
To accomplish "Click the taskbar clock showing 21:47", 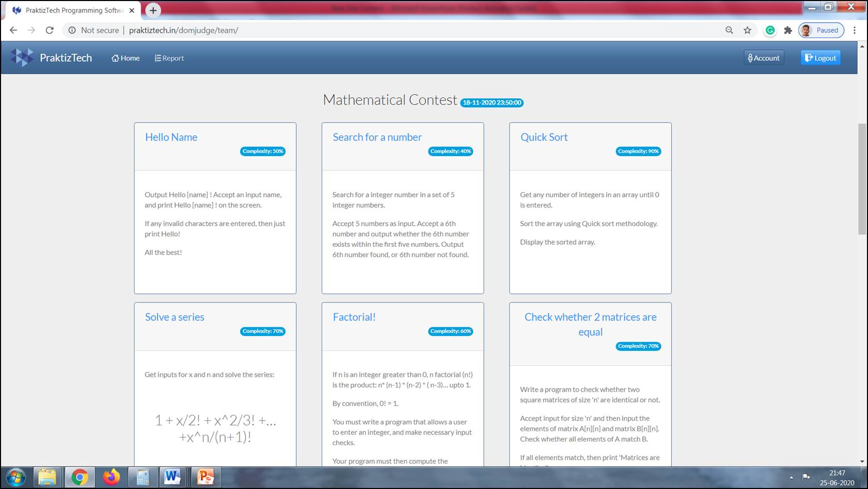I will [x=837, y=473].
